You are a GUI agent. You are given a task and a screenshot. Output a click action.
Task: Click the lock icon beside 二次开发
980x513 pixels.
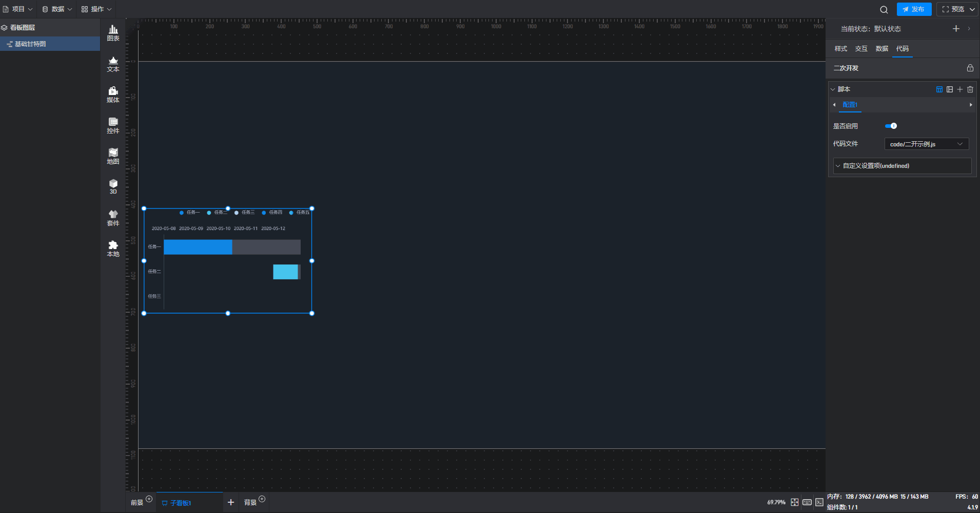click(x=970, y=68)
